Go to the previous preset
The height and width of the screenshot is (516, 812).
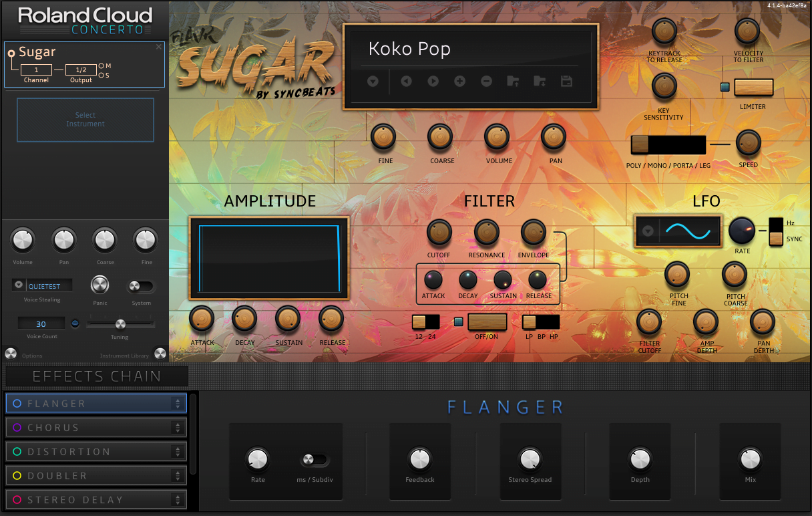tap(406, 82)
